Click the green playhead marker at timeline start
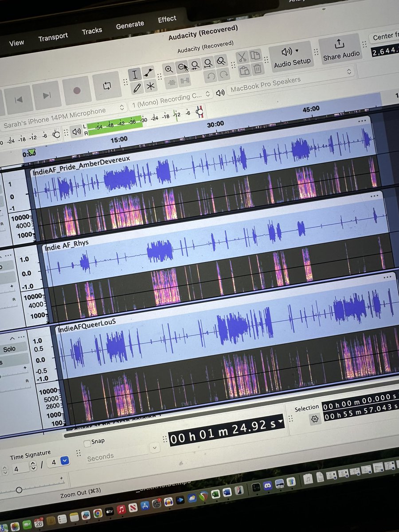Screen dimensions: 399x532 tap(31, 152)
